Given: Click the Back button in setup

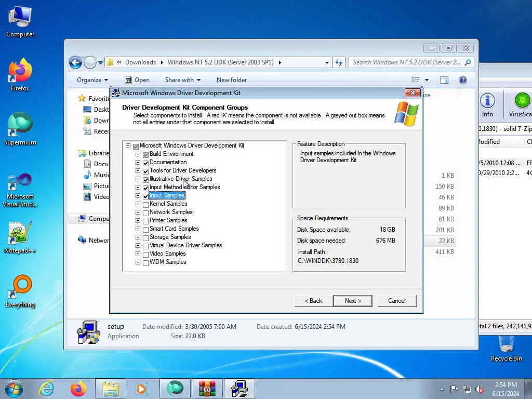Looking at the screenshot, I should click(313, 301).
